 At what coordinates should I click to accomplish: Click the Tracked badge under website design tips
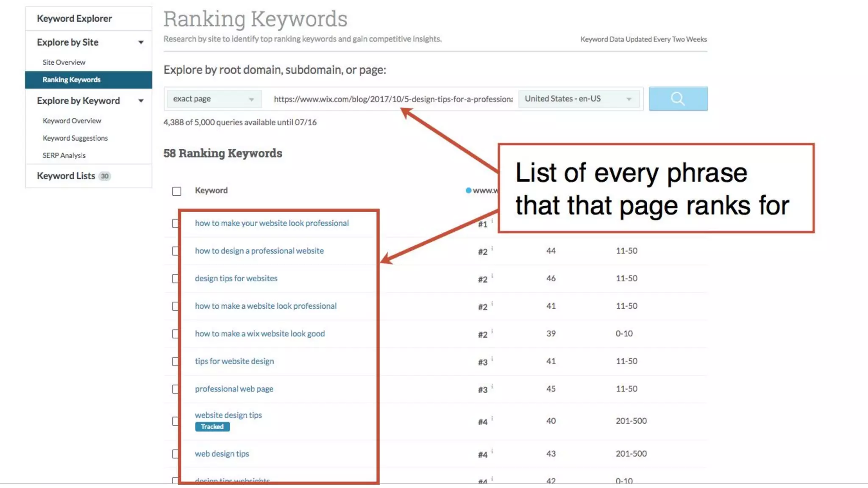click(x=212, y=427)
